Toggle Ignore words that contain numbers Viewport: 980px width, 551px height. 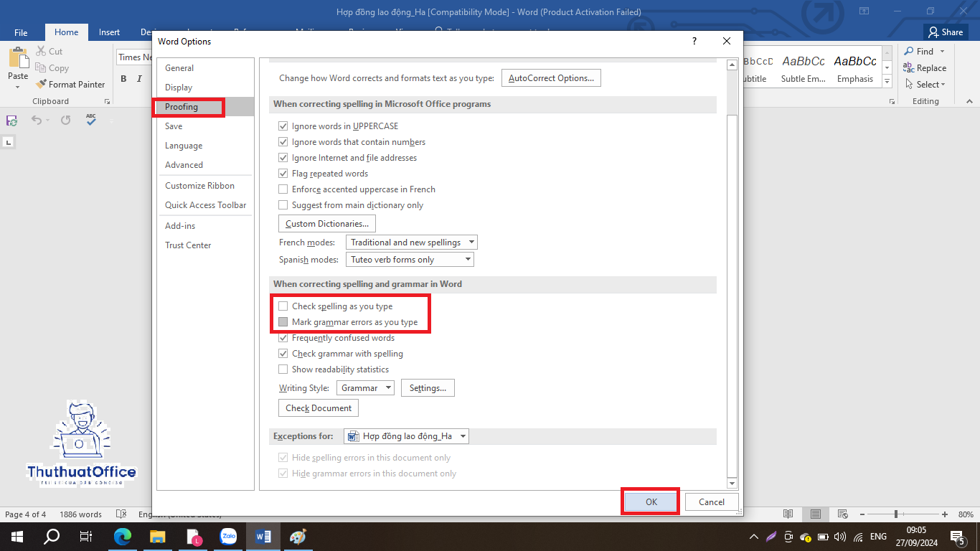(x=283, y=142)
